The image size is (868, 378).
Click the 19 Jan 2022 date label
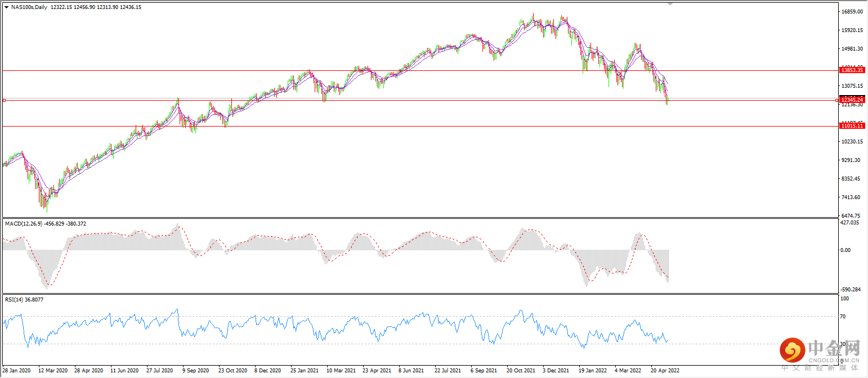[593, 371]
